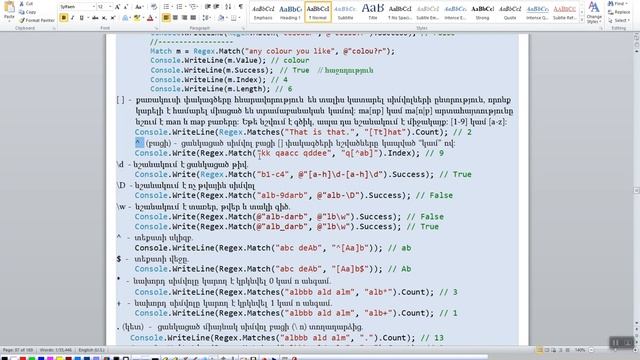Image resolution: width=640 pixels, height=360 pixels.
Task: Open the Clipboard pane launcher
Action: (x=54, y=29)
